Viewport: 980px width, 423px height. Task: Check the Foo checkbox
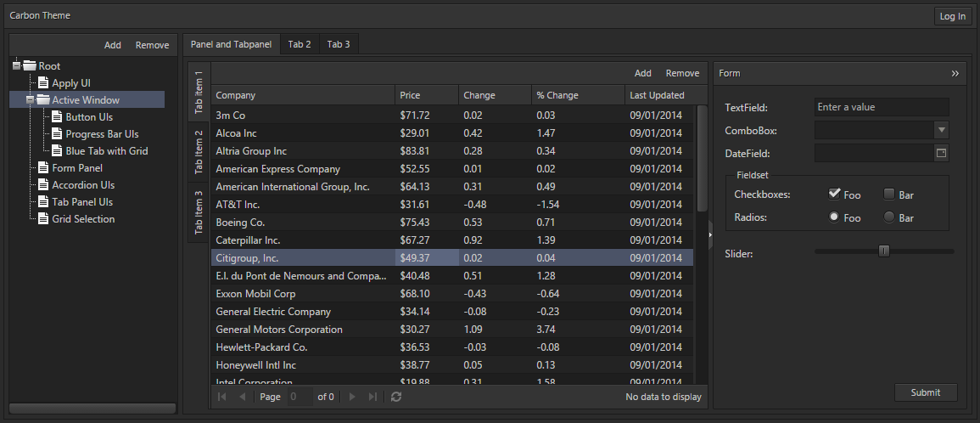tap(834, 194)
